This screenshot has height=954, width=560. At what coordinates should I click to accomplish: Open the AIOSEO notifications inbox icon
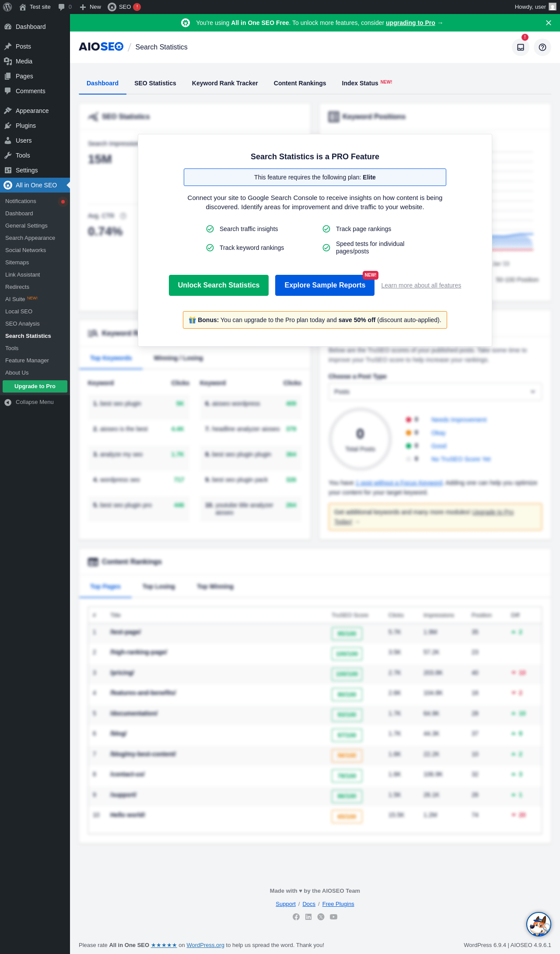(x=521, y=47)
